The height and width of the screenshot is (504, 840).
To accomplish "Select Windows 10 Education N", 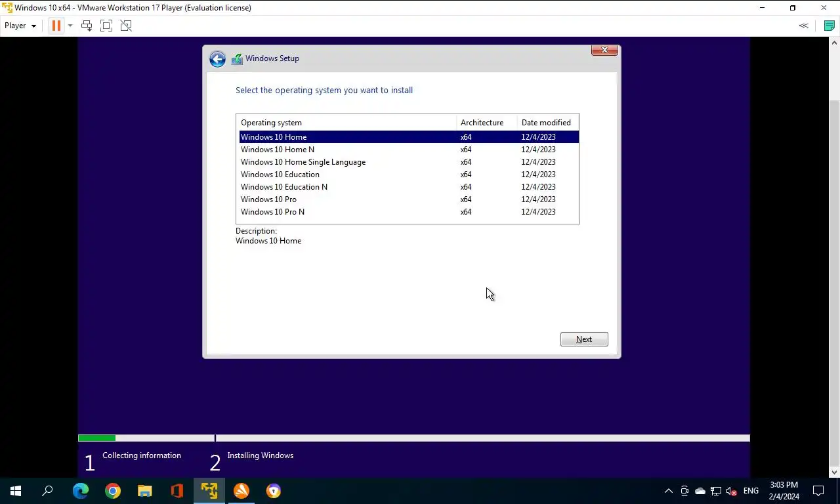I will pos(409,187).
